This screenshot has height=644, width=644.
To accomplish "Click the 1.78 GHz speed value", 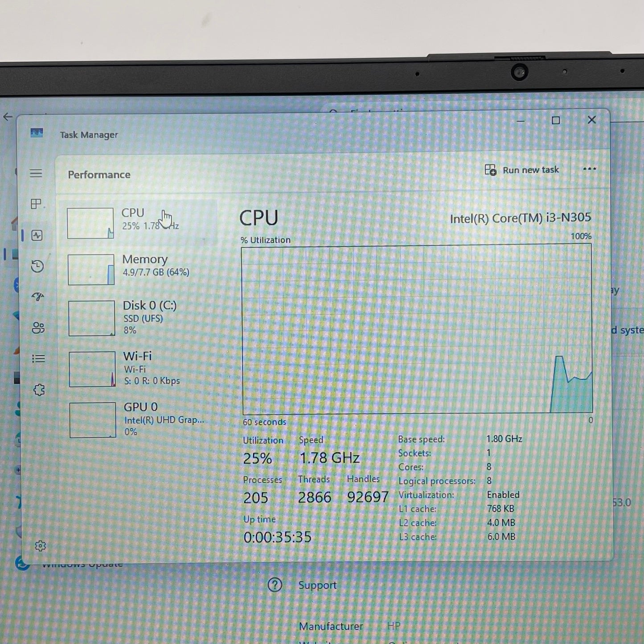I will 329,458.
